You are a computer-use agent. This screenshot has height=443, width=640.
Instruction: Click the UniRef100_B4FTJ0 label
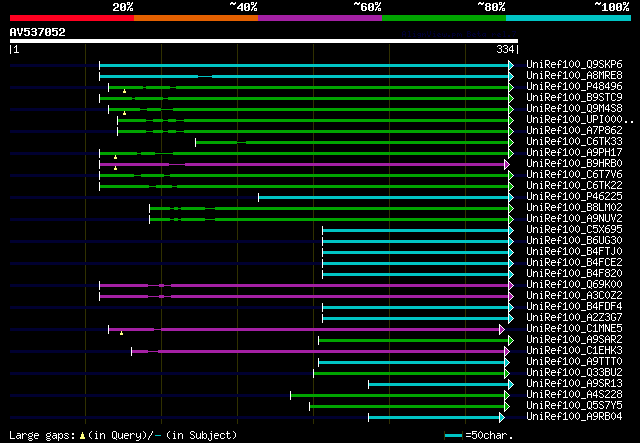coord(574,252)
